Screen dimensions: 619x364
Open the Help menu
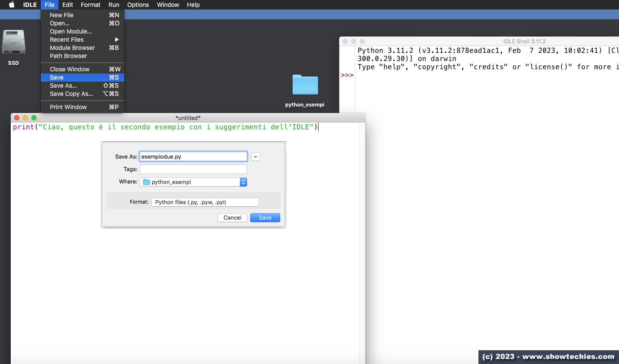193,5
